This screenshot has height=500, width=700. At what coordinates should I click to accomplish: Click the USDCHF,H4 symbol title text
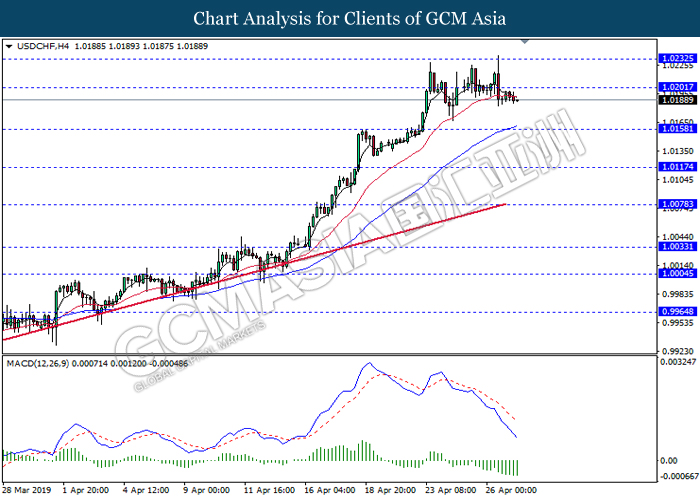pyautogui.click(x=43, y=46)
